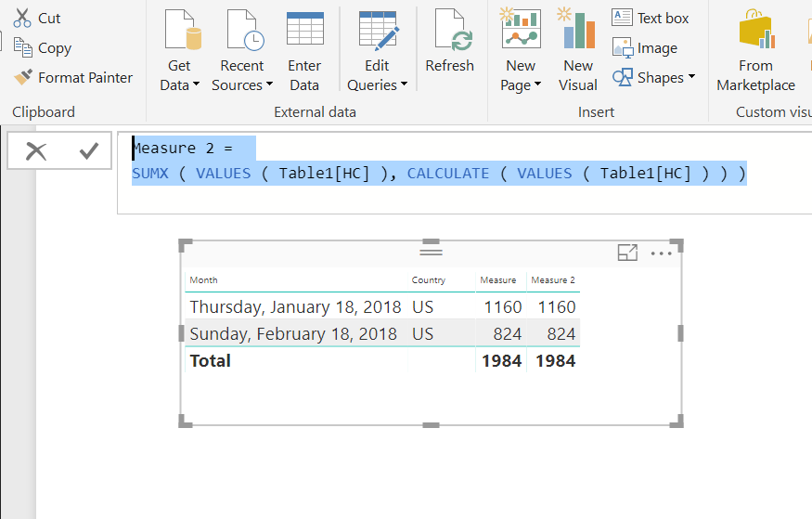Viewport: 812px width, 519px height.
Task: Expand the Shapes dropdown arrow
Action: 691,77
